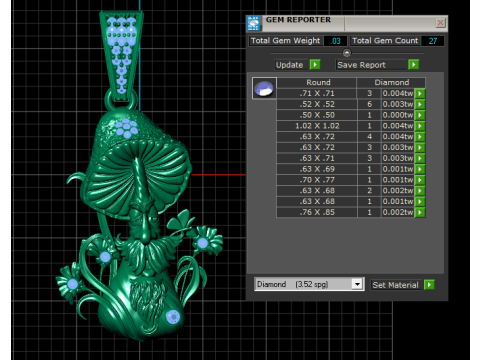Select the .50 X .50 size cell
480x360 pixels.
(x=317, y=115)
